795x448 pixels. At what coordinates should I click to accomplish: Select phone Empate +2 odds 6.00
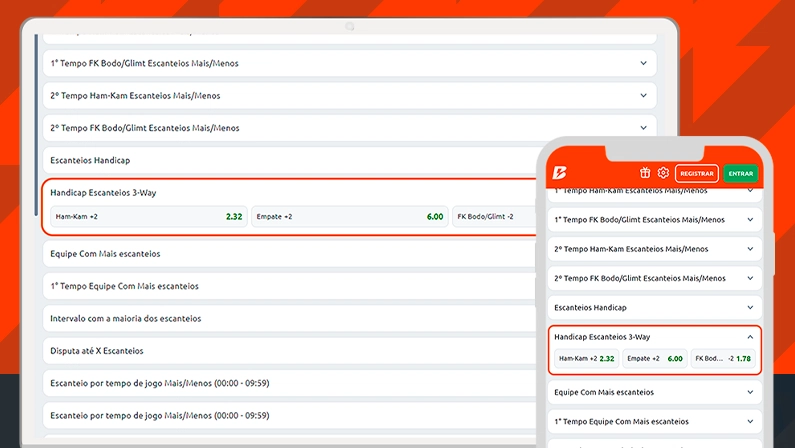point(655,358)
